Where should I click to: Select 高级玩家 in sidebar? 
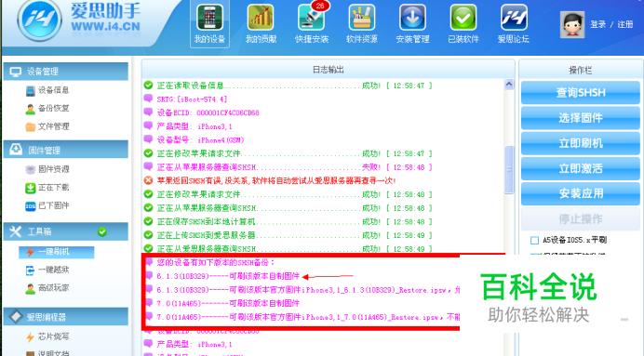(47, 288)
